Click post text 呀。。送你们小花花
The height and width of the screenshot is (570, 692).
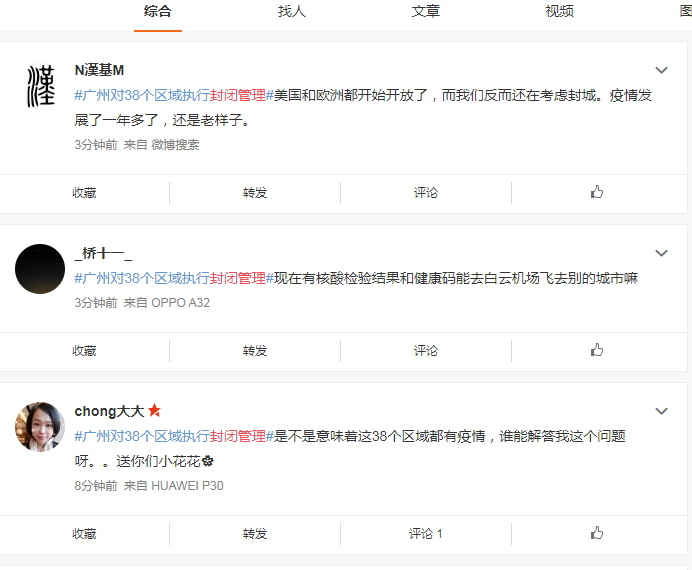point(138,461)
